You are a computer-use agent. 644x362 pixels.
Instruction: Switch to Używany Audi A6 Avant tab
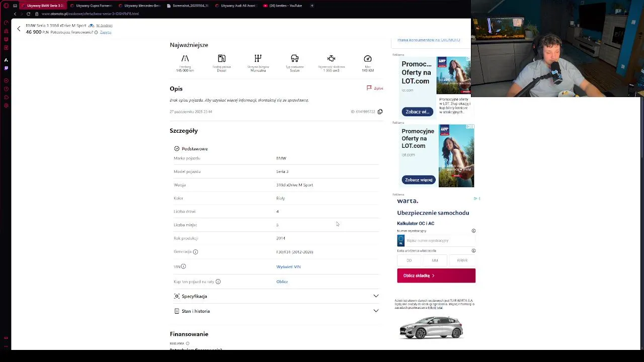(235, 6)
